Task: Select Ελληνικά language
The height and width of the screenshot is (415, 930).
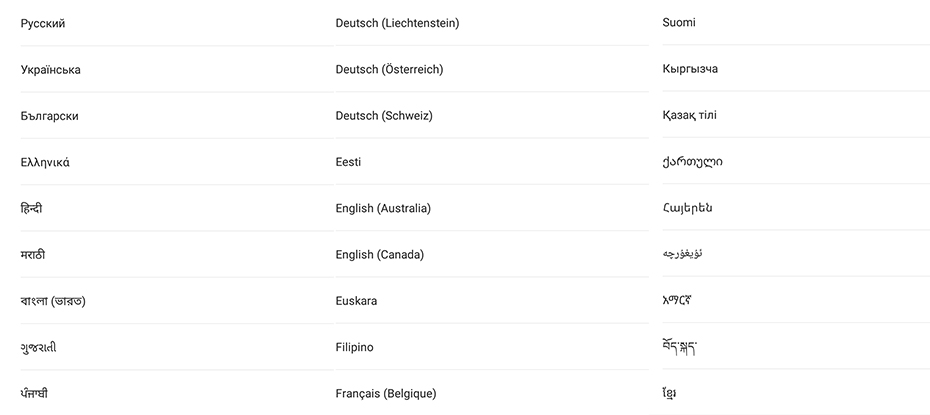Action: point(45,162)
